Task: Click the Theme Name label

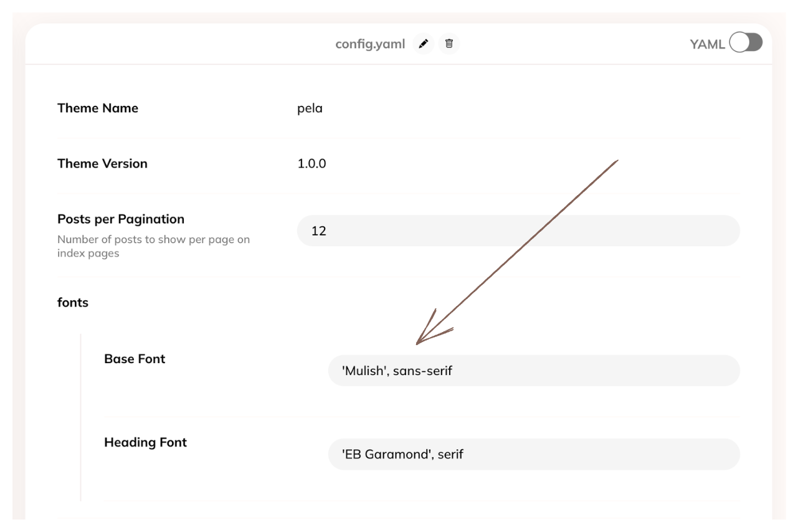Action: [98, 108]
